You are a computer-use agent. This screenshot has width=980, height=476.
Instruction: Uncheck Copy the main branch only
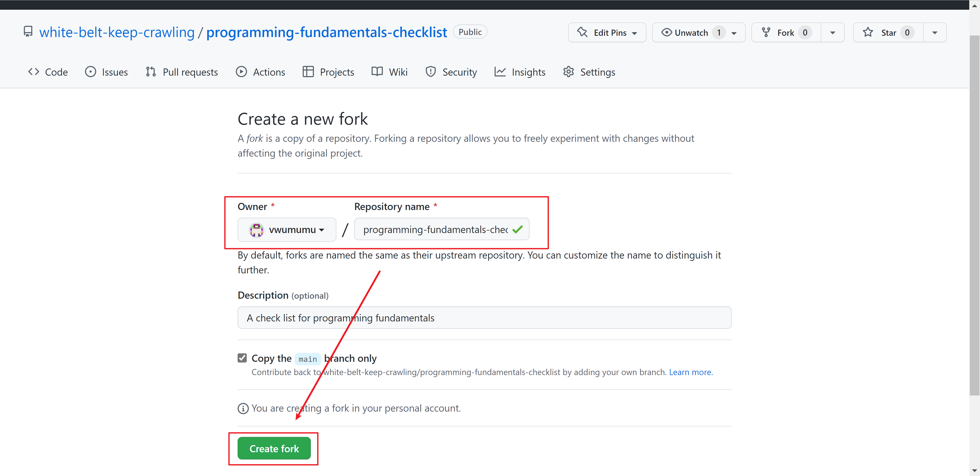coord(242,358)
